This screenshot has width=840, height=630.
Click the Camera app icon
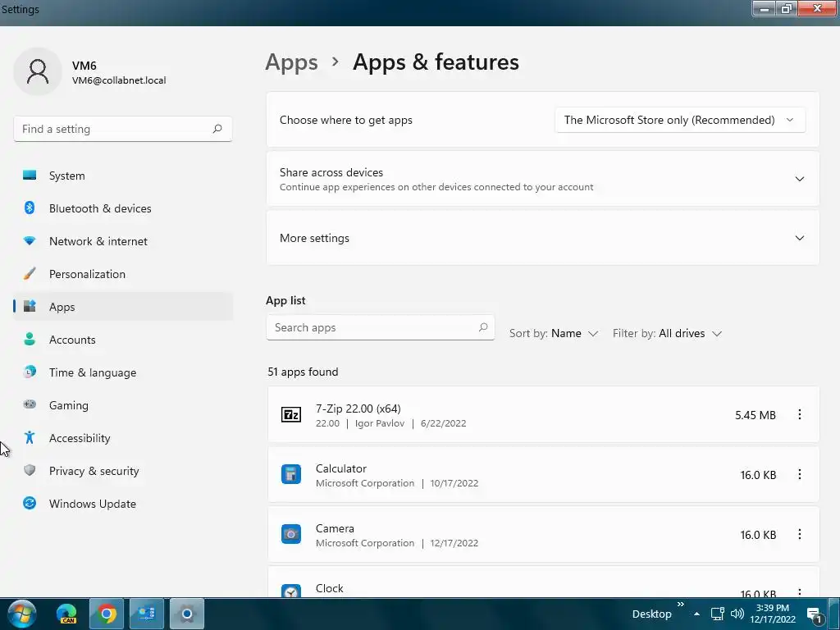(x=291, y=534)
